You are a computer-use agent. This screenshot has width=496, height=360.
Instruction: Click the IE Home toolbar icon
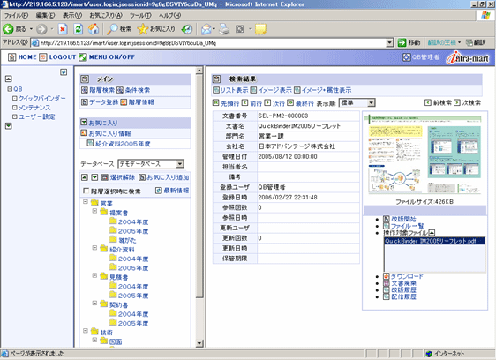click(x=93, y=29)
